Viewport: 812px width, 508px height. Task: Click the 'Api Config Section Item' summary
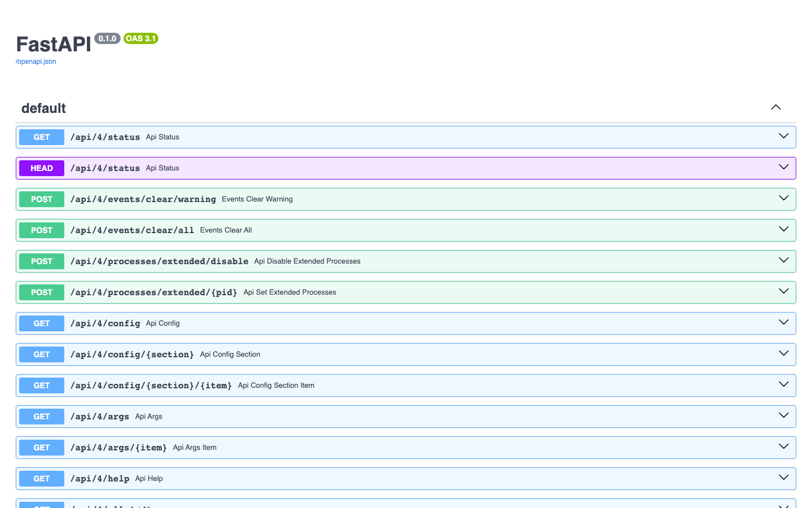point(276,386)
